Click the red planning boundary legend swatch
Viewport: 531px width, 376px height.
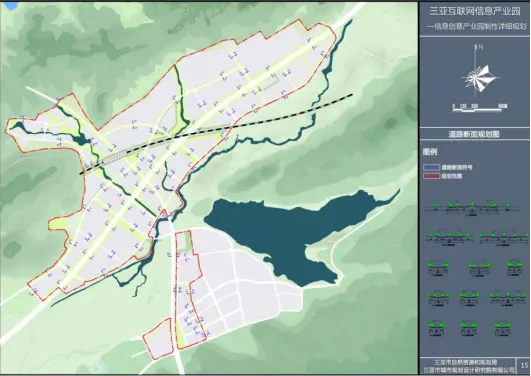point(431,176)
